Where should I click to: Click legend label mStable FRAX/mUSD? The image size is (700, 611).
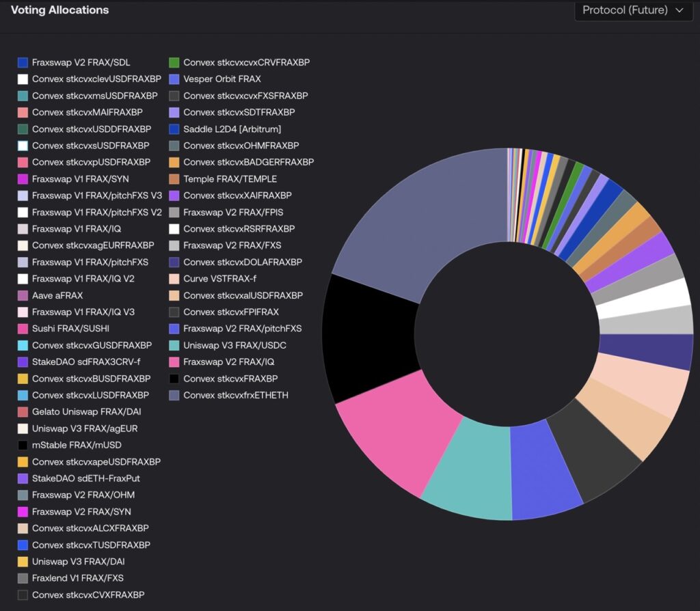tap(77, 446)
